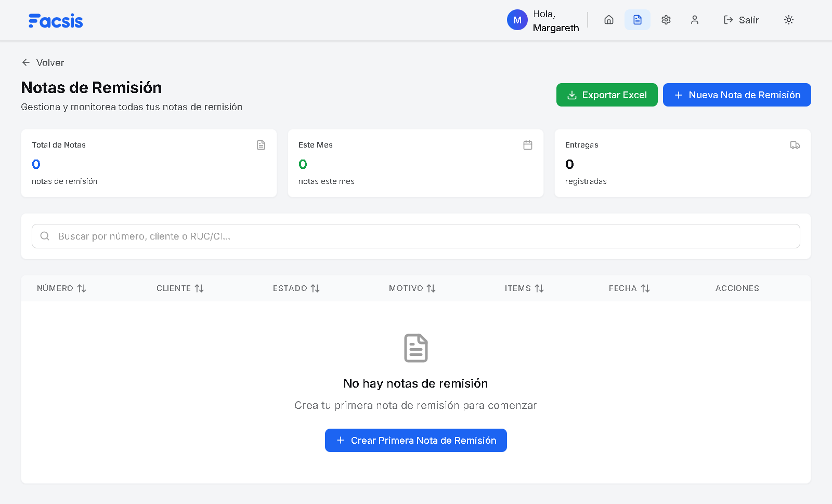Click the Facsis logo

pos(56,21)
